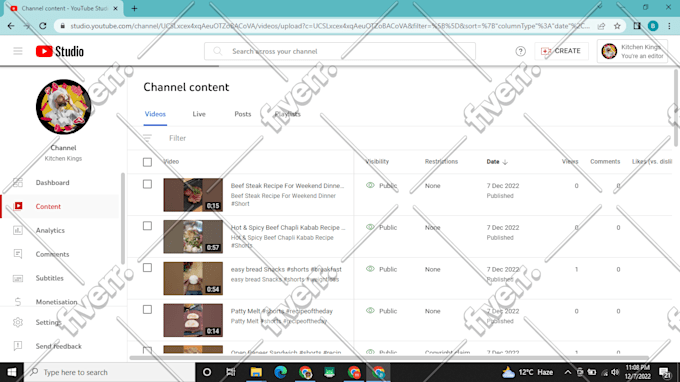Image resolution: width=680 pixels, height=382 pixels.
Task: Open the Monetisation sidebar icon
Action: coord(18,302)
